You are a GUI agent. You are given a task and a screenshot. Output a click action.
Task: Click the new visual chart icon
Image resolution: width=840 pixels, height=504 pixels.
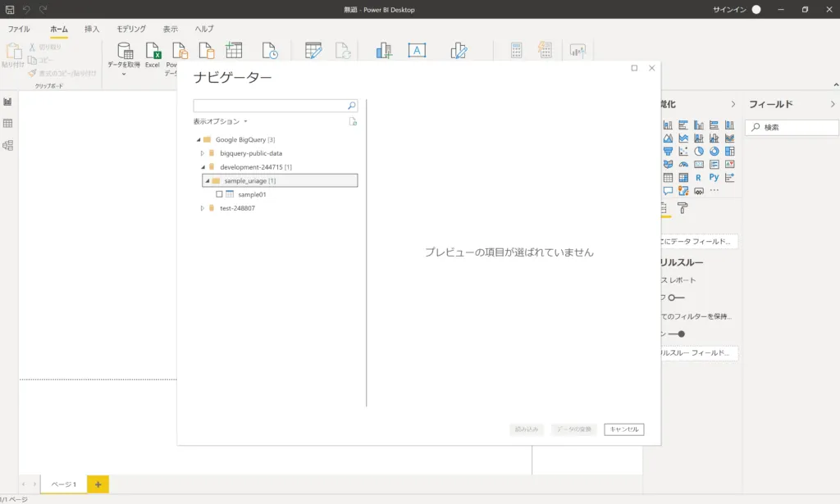tap(384, 51)
